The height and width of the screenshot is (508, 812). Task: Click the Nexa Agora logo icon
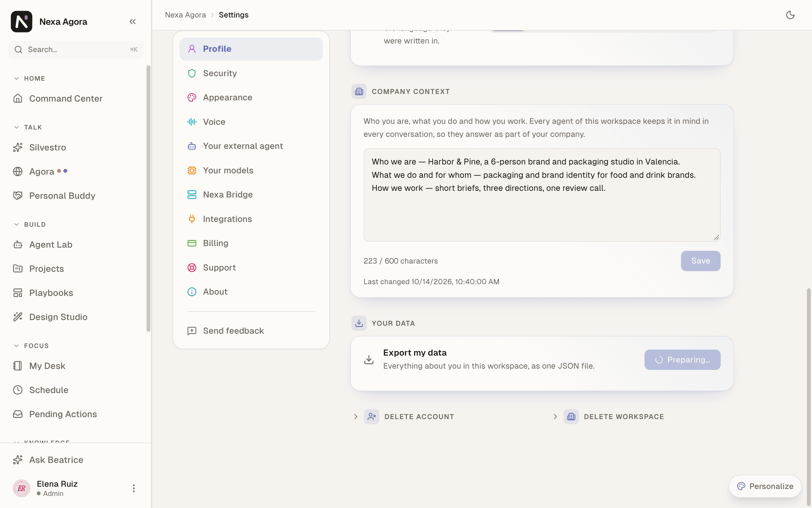tap(22, 22)
